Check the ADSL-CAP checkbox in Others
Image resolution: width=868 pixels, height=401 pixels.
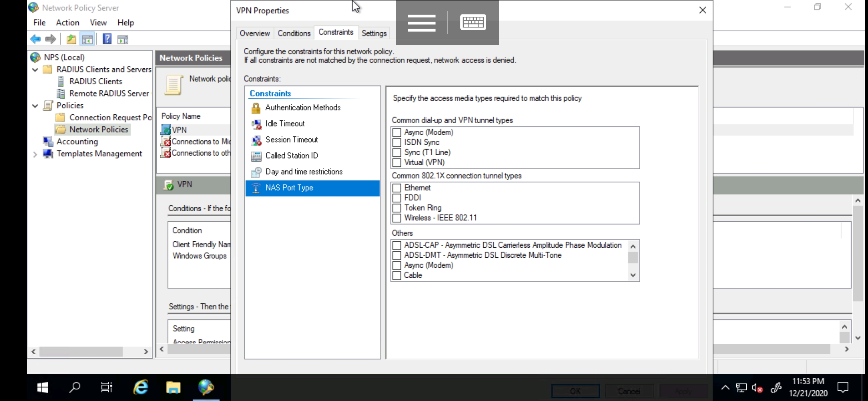[397, 245]
